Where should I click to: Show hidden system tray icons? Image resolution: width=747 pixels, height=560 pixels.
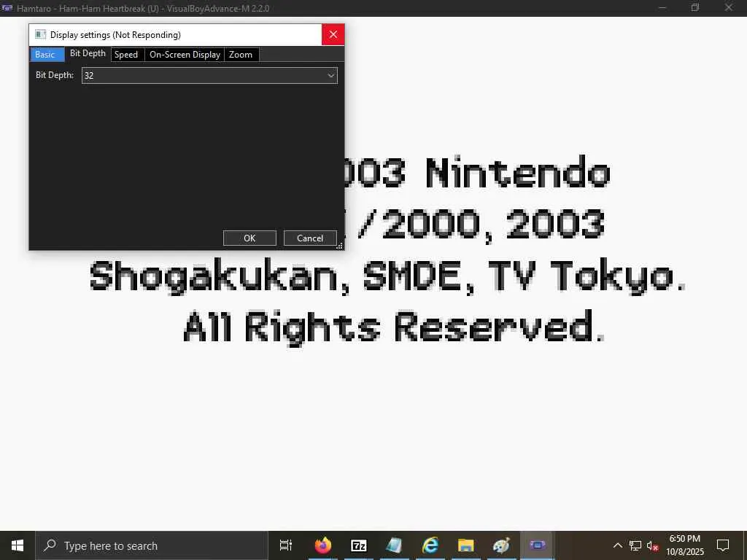tap(617, 545)
